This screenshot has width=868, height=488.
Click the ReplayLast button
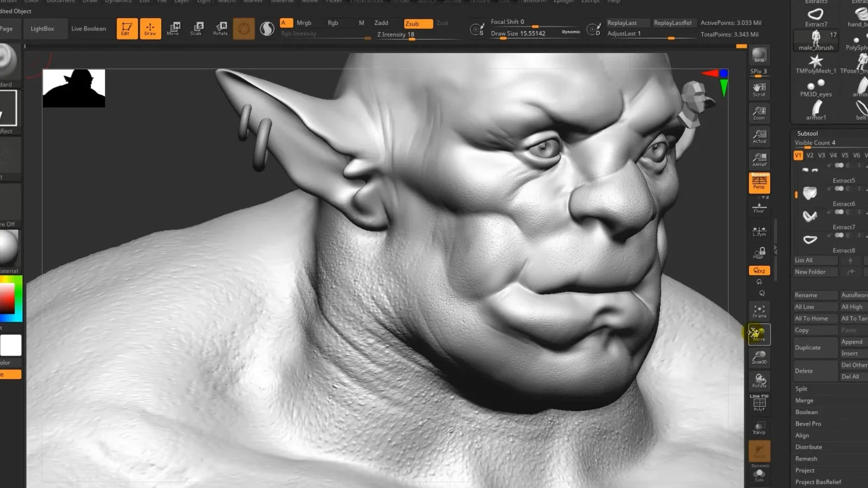point(628,23)
